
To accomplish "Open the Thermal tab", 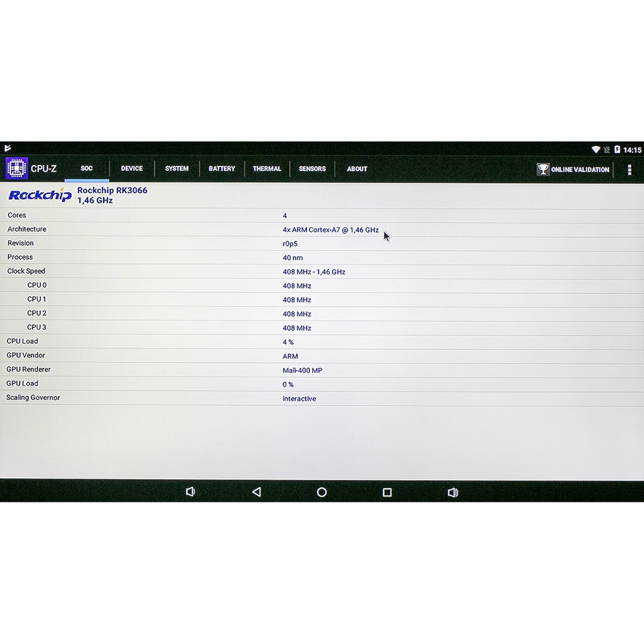I will [267, 169].
